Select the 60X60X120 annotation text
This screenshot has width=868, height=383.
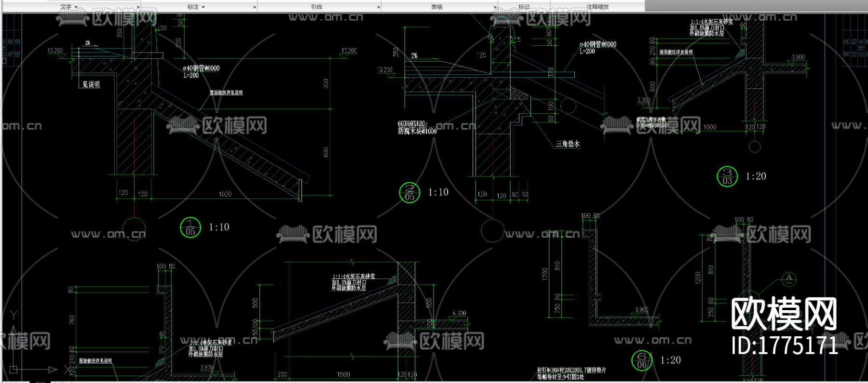(411, 124)
